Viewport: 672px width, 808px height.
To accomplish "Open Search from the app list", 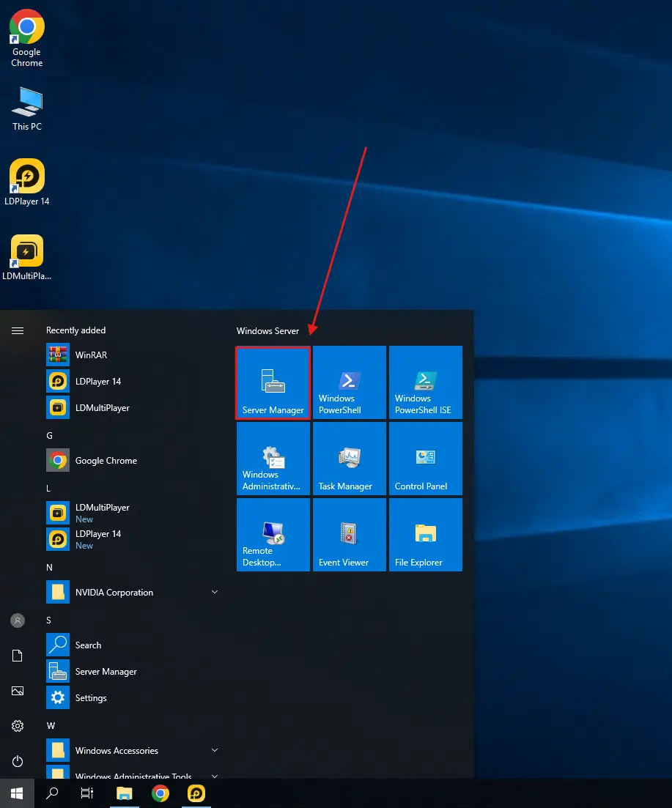I will click(133, 645).
